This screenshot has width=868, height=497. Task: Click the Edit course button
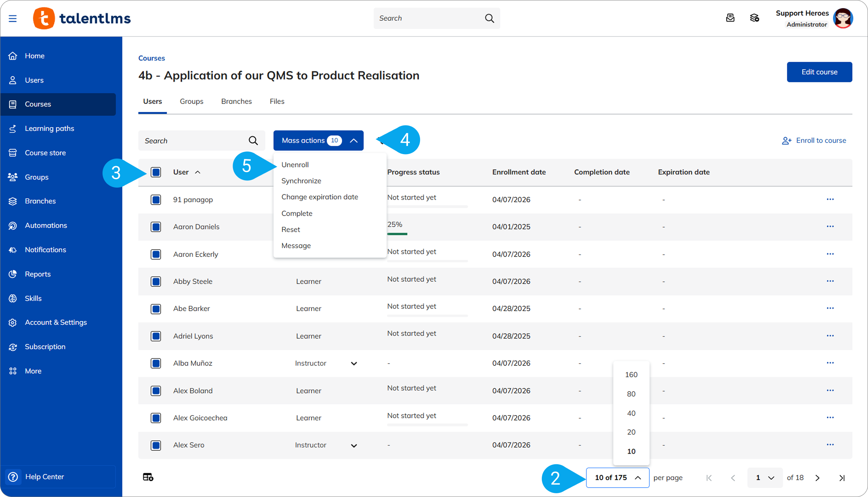coord(819,72)
